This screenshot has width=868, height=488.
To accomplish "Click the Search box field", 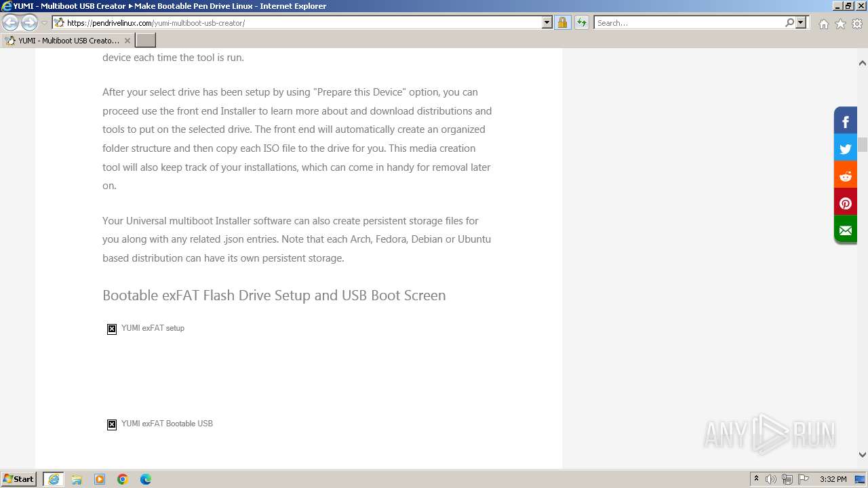I will tap(688, 22).
